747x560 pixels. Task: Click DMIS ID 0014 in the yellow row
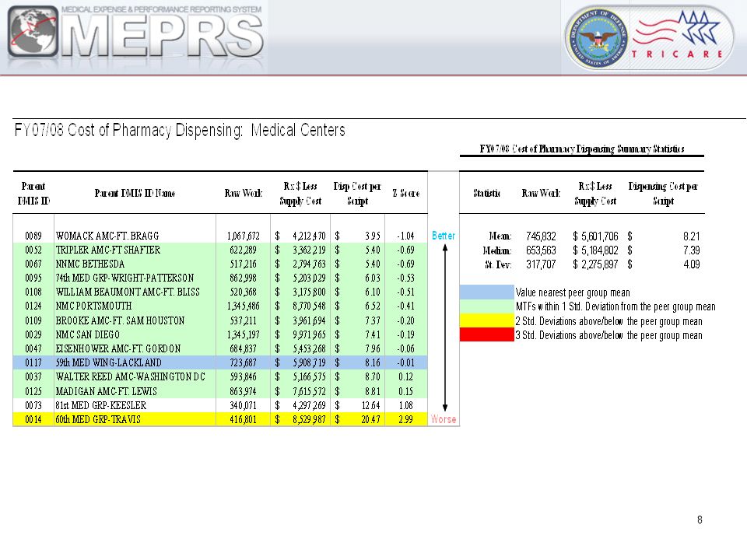pyautogui.click(x=33, y=419)
